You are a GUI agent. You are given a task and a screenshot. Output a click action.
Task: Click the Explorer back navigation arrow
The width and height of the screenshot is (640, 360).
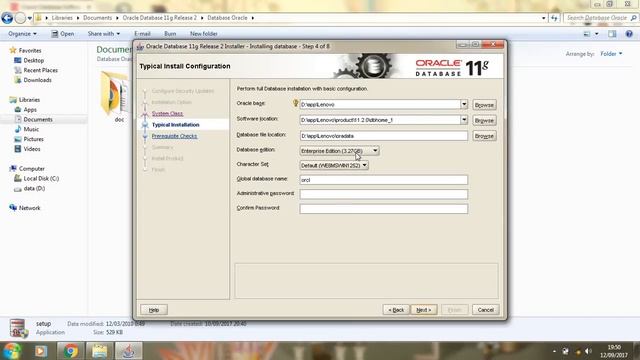point(7,18)
